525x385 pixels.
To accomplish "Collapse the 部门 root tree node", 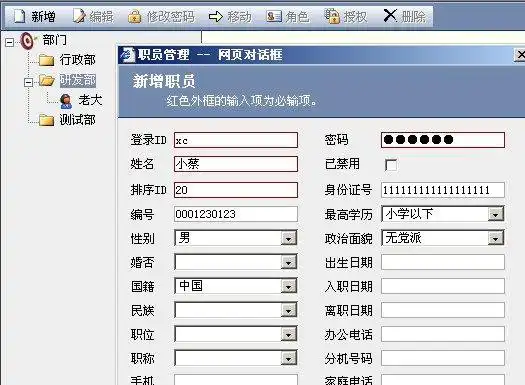I will 10,42.
